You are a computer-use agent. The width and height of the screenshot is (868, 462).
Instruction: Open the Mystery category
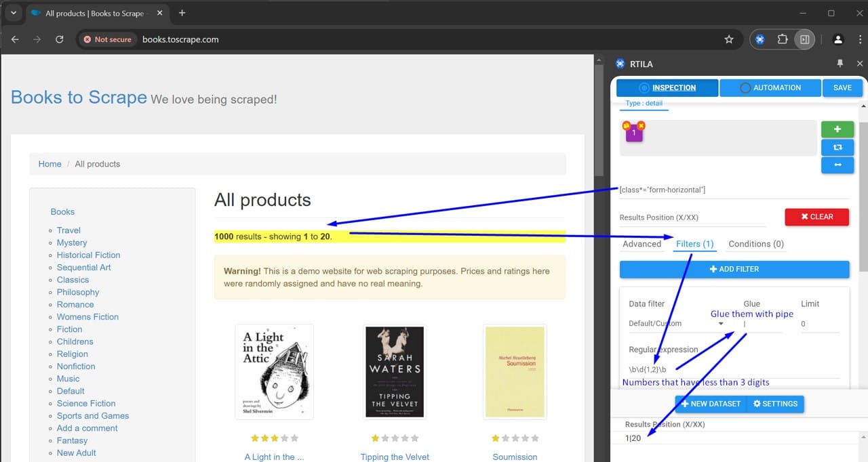click(72, 243)
